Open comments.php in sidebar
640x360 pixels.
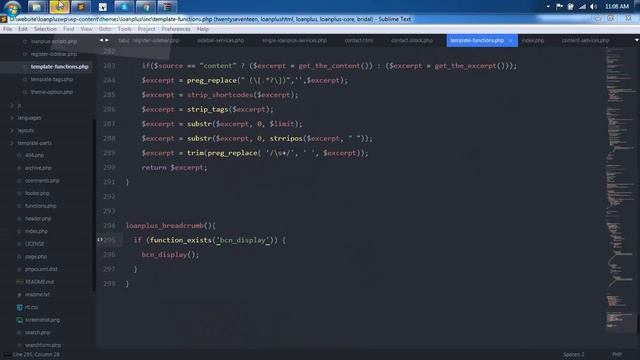(x=42, y=180)
